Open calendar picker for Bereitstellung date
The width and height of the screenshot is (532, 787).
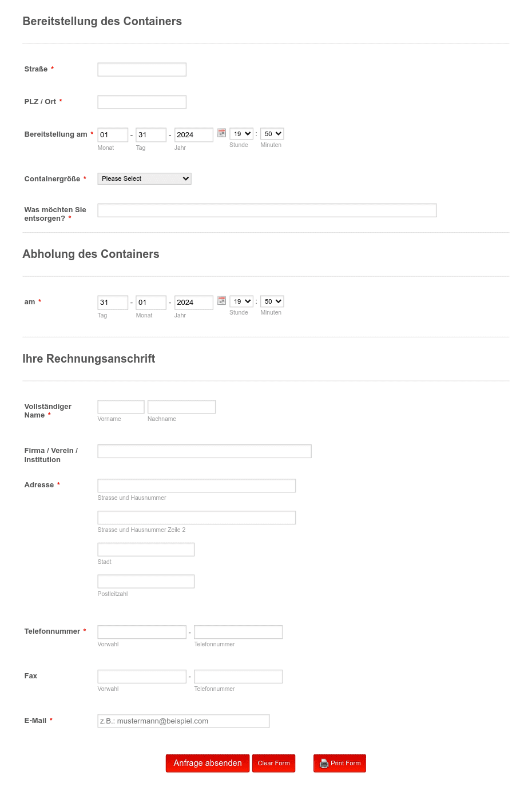[x=221, y=133]
